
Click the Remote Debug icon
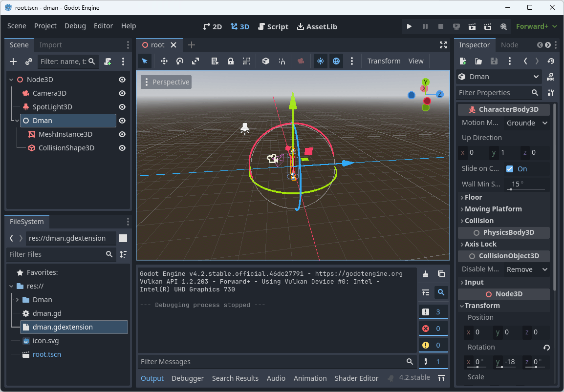456,26
